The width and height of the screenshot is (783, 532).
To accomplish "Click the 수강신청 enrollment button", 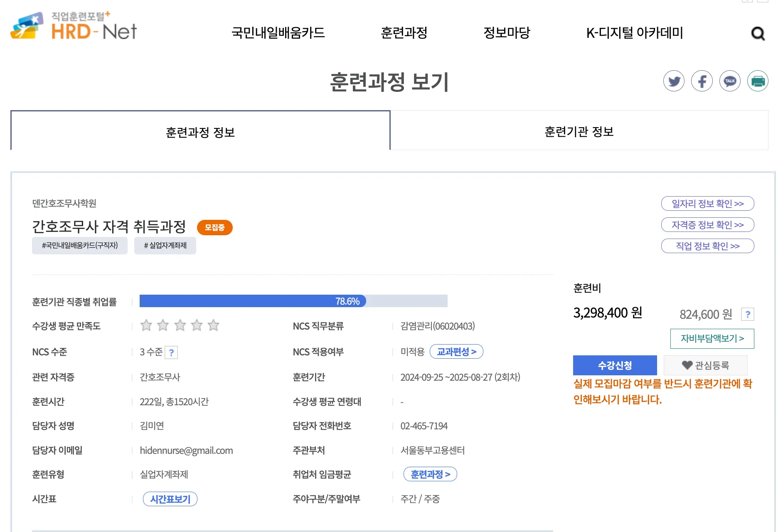I will [x=615, y=365].
